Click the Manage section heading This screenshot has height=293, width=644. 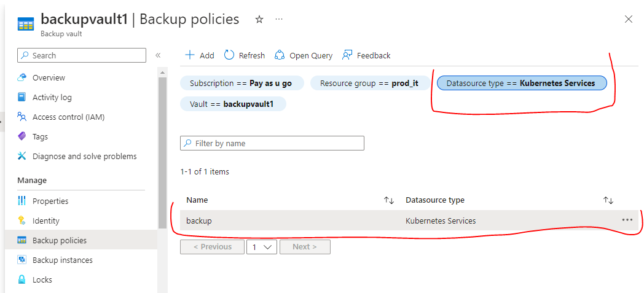(32, 180)
